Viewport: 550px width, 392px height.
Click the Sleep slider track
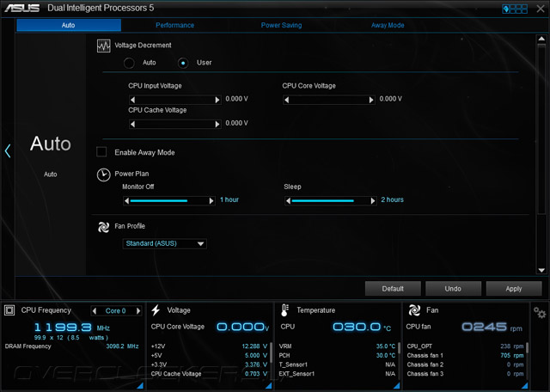[x=331, y=201]
